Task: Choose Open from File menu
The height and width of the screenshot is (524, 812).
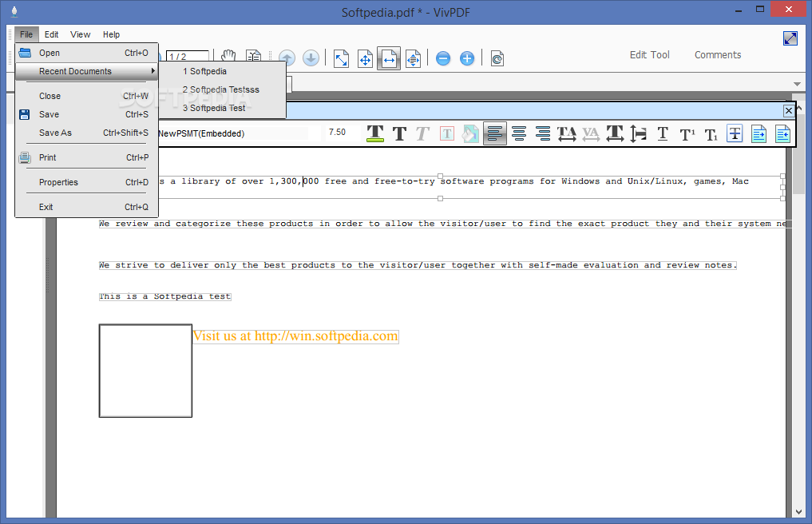Action: (86, 53)
